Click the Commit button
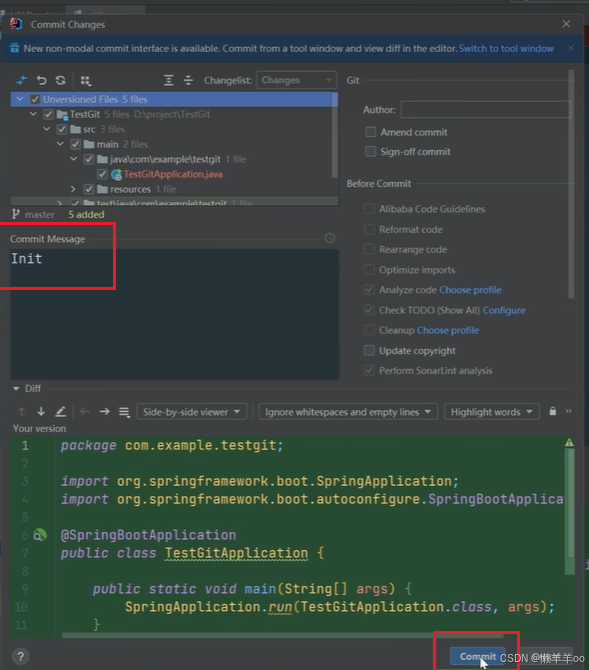The width and height of the screenshot is (589, 670). coord(477,656)
